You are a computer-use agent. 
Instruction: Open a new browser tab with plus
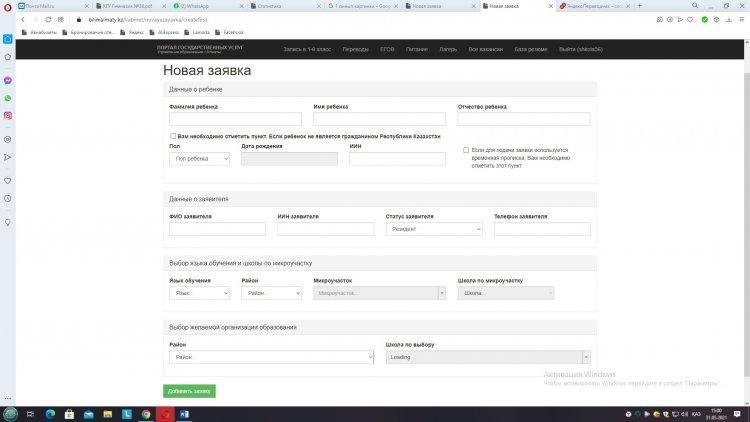(640, 6)
